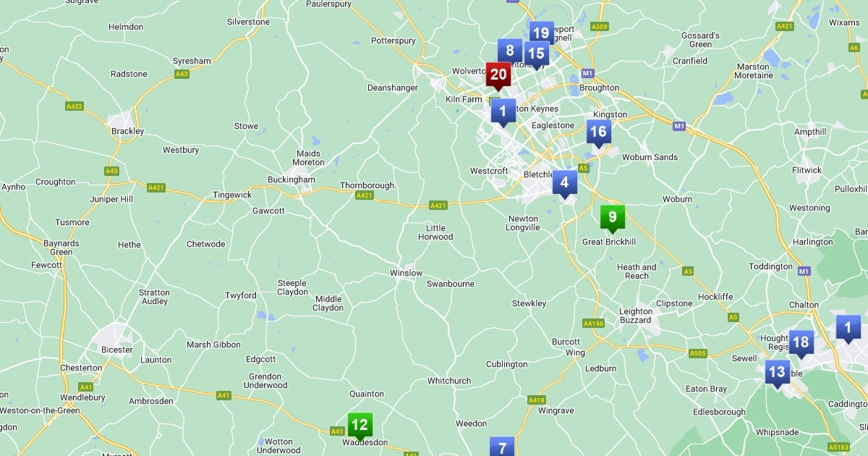Select blue marker 18 near Houghton Regis
This screenshot has width=868, height=456.
(800, 344)
